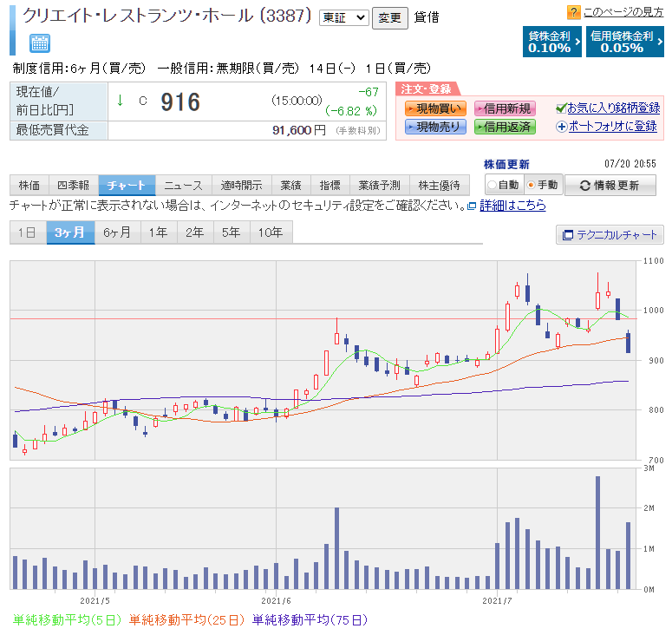Open the テクニカルチャート popup button

(610, 235)
